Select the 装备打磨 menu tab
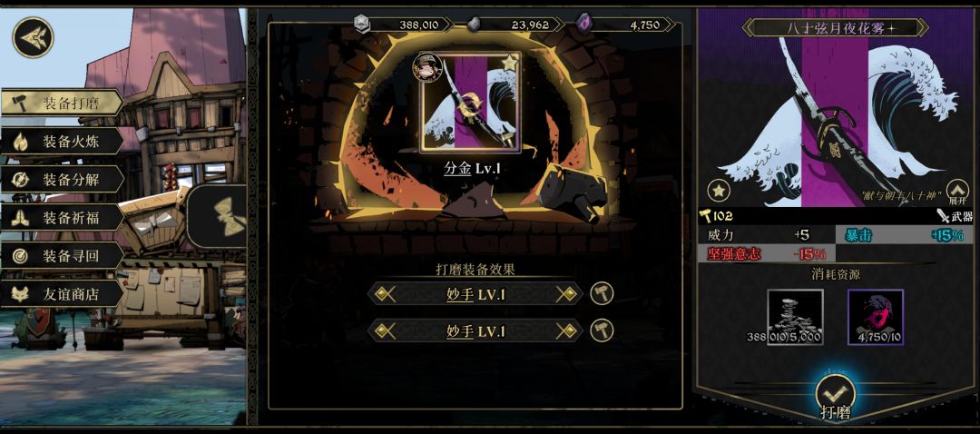Image resolution: width=980 pixels, height=434 pixels. click(x=62, y=104)
